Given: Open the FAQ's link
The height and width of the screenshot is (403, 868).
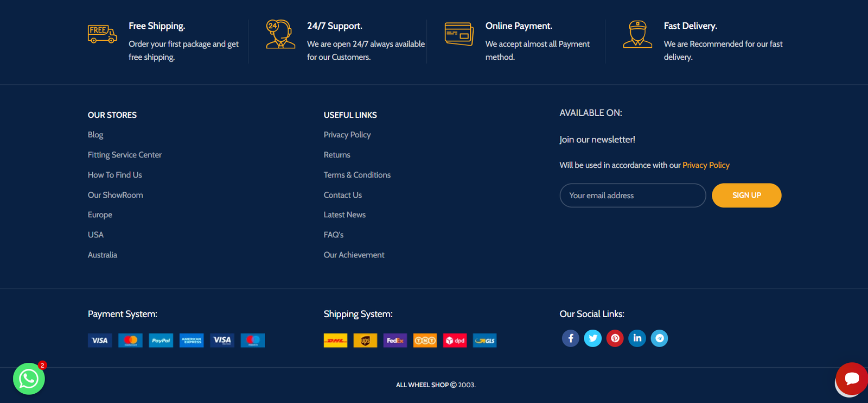Looking at the screenshot, I should click(334, 235).
